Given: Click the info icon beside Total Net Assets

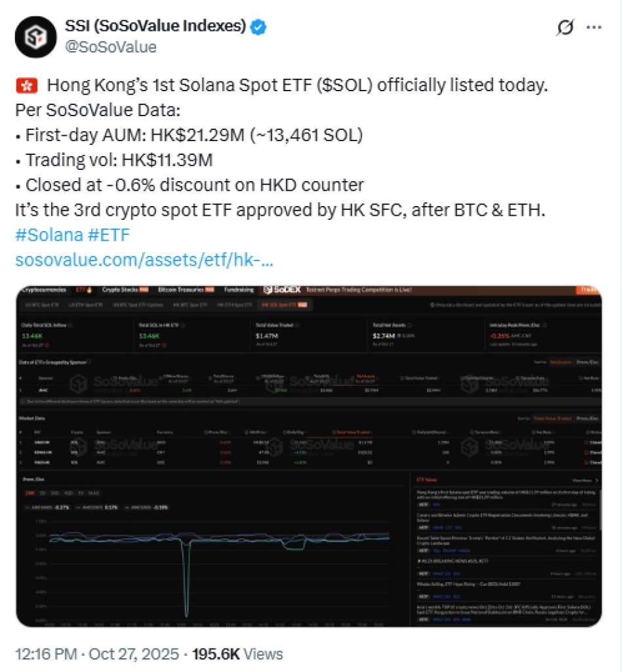Looking at the screenshot, I should tap(408, 325).
